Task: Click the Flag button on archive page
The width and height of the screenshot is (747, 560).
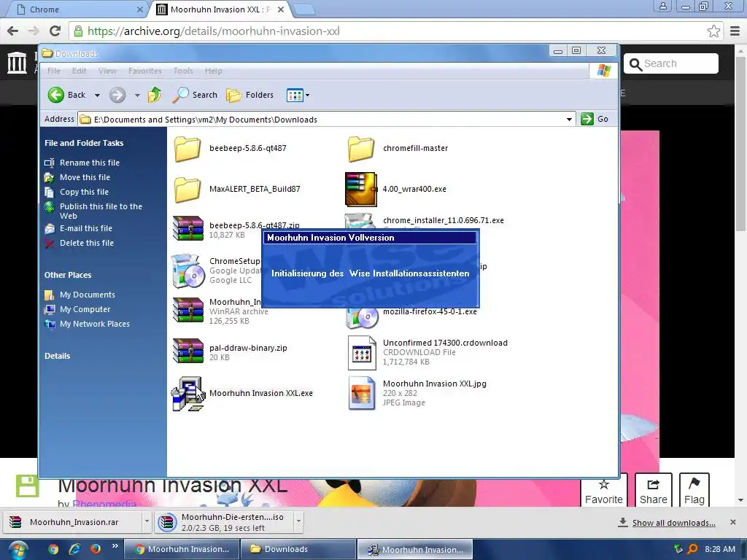Action: coord(694,491)
